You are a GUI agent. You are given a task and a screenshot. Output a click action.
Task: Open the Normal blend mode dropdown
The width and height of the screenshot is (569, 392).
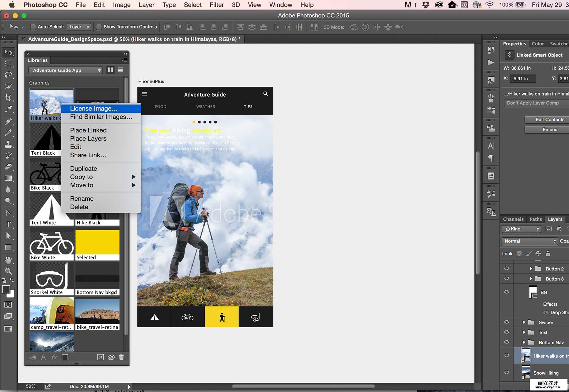point(529,241)
